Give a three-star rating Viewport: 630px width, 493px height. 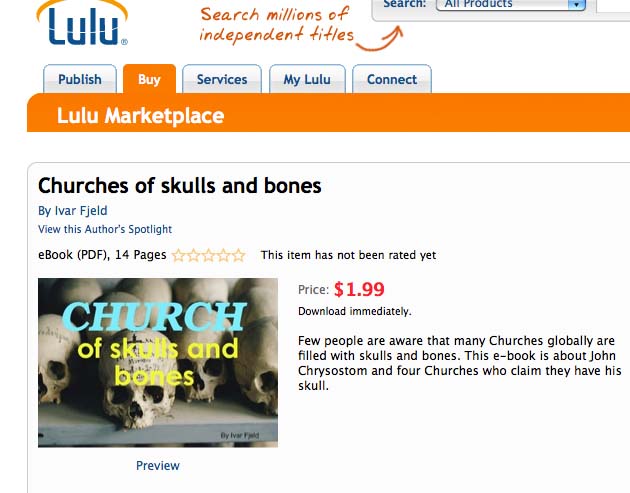coord(208,255)
